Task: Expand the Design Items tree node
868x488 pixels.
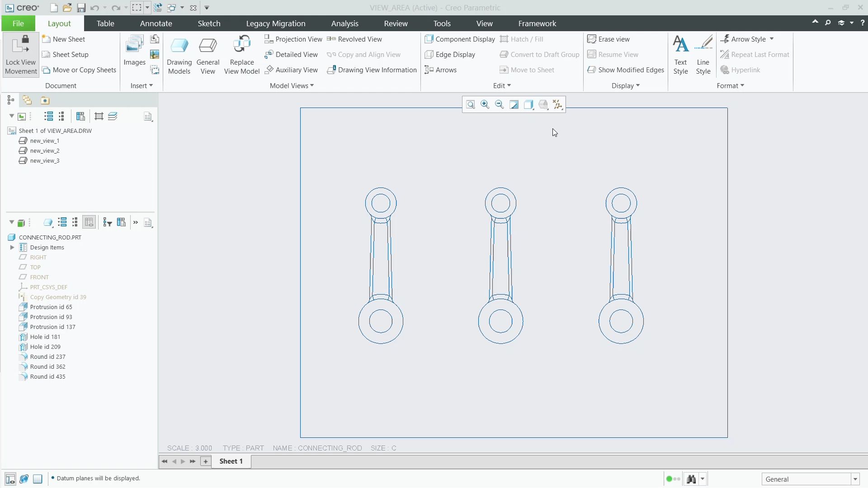Action: [x=12, y=248]
